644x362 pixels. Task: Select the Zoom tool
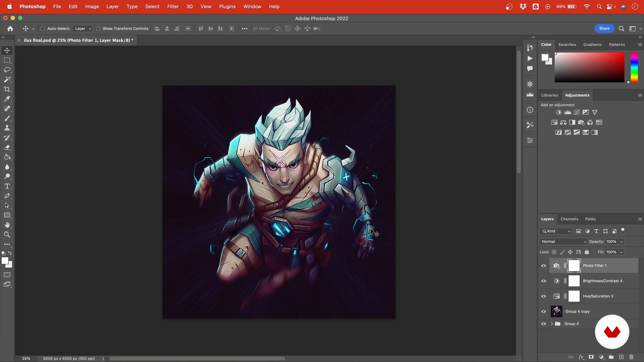tap(7, 235)
